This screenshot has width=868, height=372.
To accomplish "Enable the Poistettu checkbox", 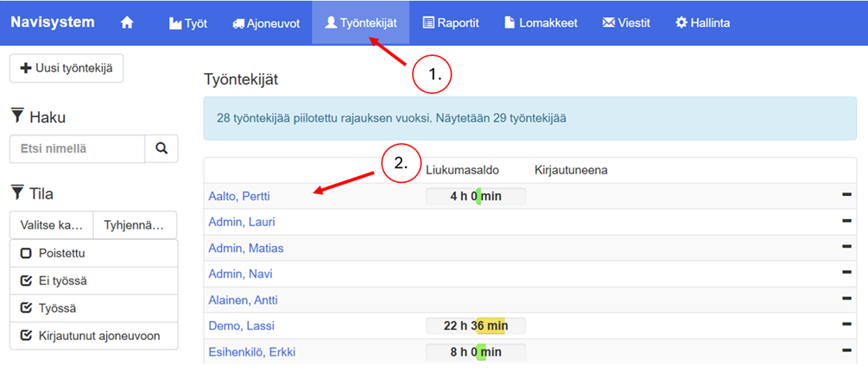I will point(26,254).
